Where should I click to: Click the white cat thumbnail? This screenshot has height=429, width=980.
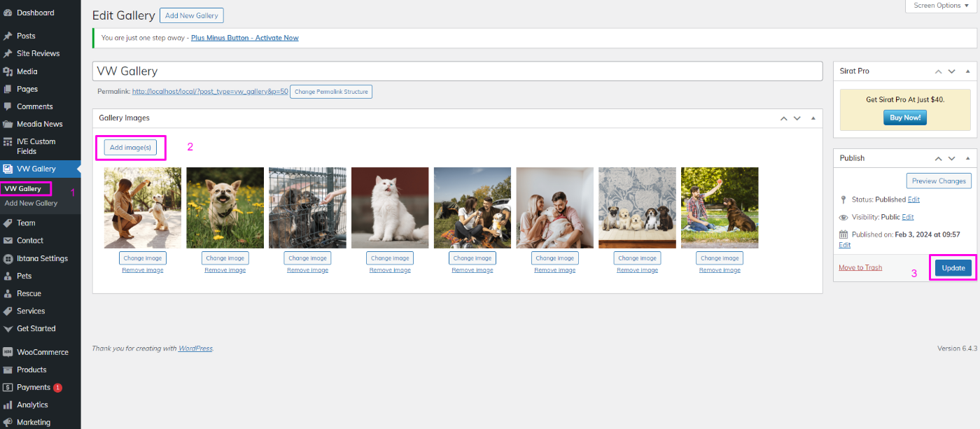coord(390,208)
